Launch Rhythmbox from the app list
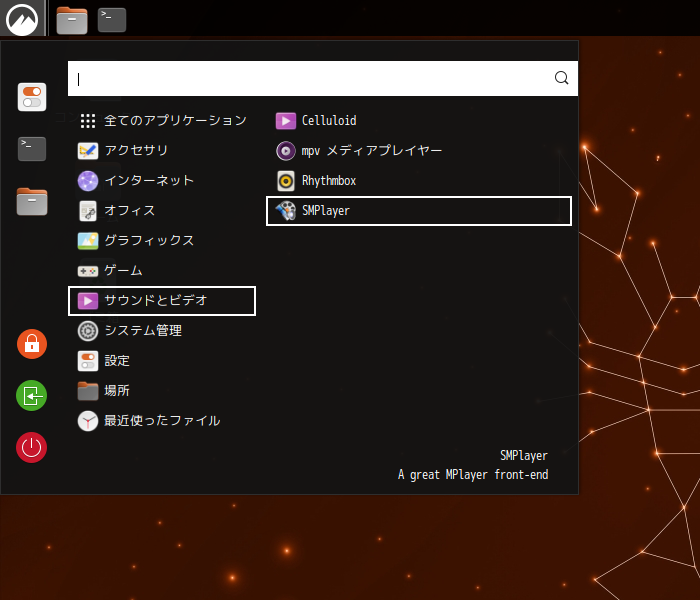Screen dimensions: 700x600 [x=419, y=181]
